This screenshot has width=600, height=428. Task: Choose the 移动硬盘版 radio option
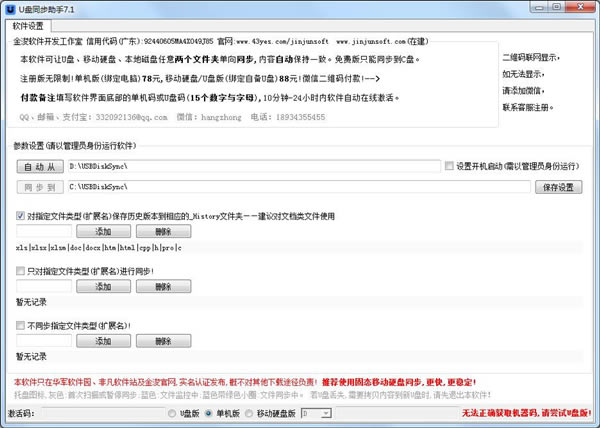pos(250,412)
